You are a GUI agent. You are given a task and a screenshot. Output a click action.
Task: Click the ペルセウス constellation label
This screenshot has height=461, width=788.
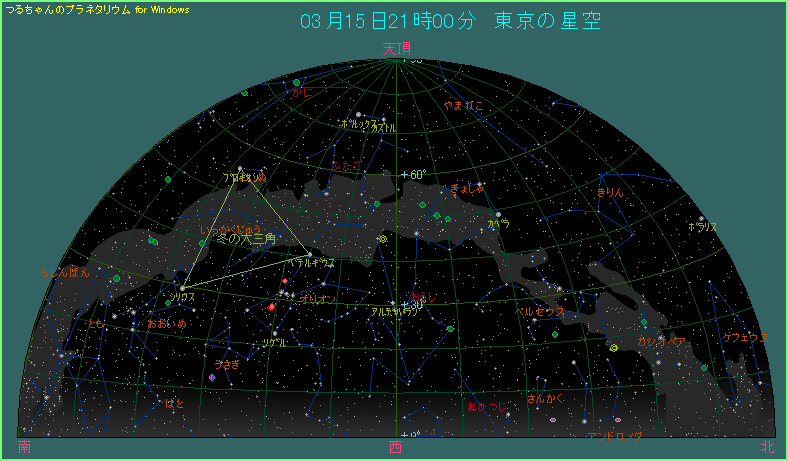[x=540, y=311]
